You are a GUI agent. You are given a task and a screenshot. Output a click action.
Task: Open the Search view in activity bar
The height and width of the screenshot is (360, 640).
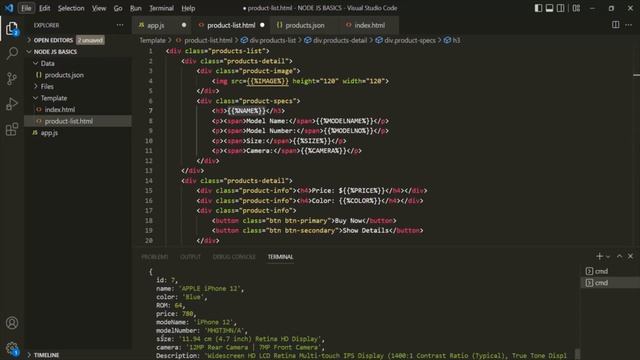click(12, 53)
